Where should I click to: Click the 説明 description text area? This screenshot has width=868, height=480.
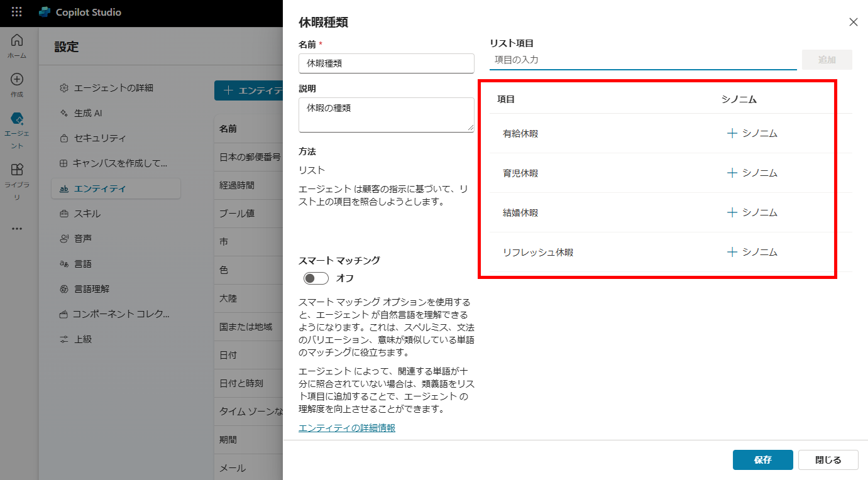click(x=386, y=114)
